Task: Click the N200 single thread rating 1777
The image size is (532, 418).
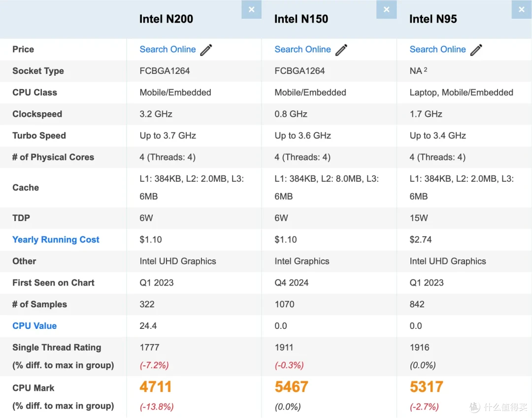Action: [149, 348]
